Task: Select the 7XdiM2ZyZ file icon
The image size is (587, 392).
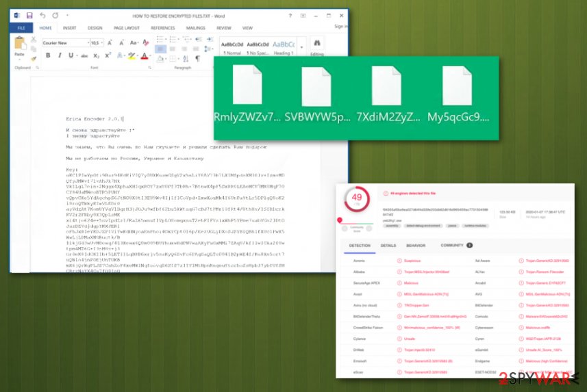Action: pyautogui.click(x=386, y=86)
